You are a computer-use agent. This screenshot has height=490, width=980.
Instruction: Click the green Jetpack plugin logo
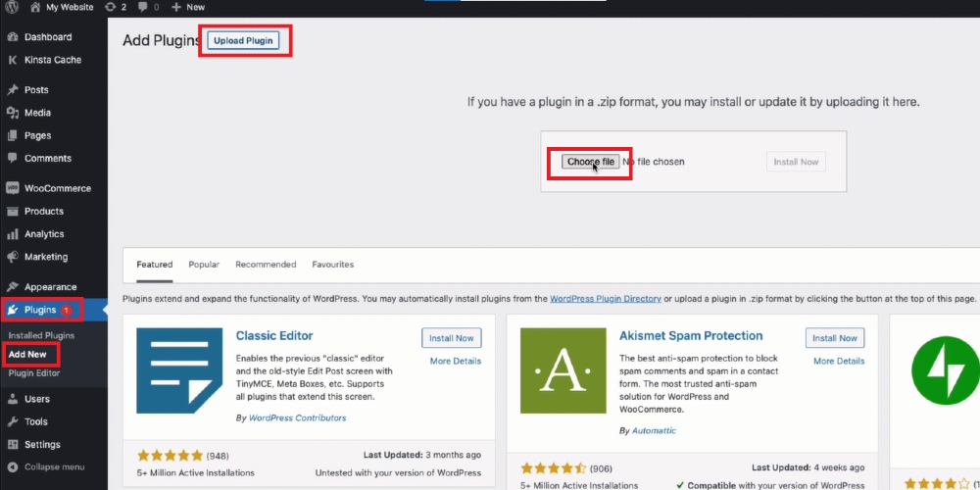click(x=945, y=370)
